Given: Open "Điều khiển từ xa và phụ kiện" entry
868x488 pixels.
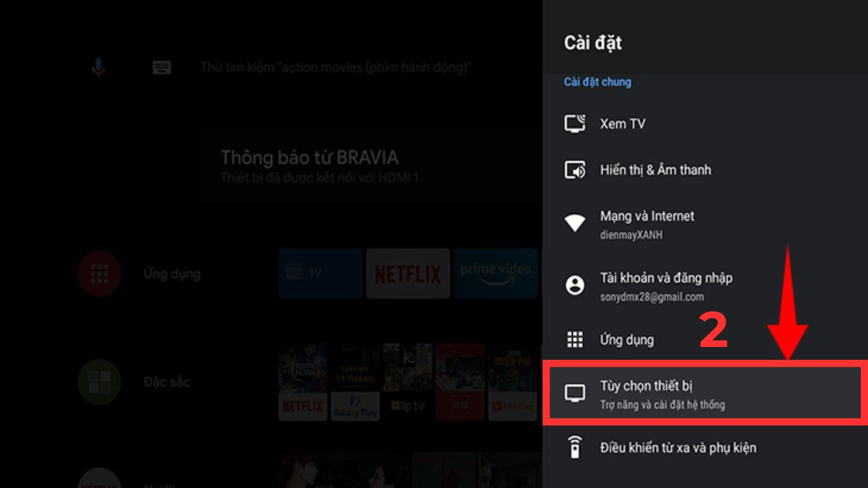Looking at the screenshot, I should [705, 448].
